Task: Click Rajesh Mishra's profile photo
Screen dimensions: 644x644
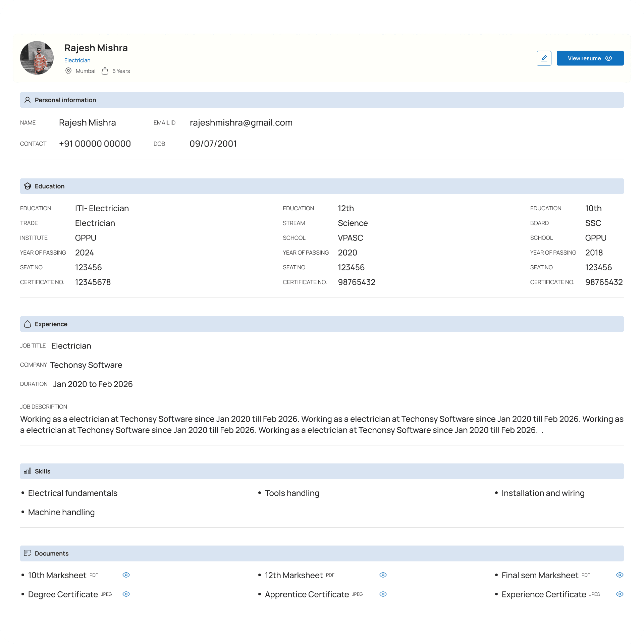Action: [37, 58]
